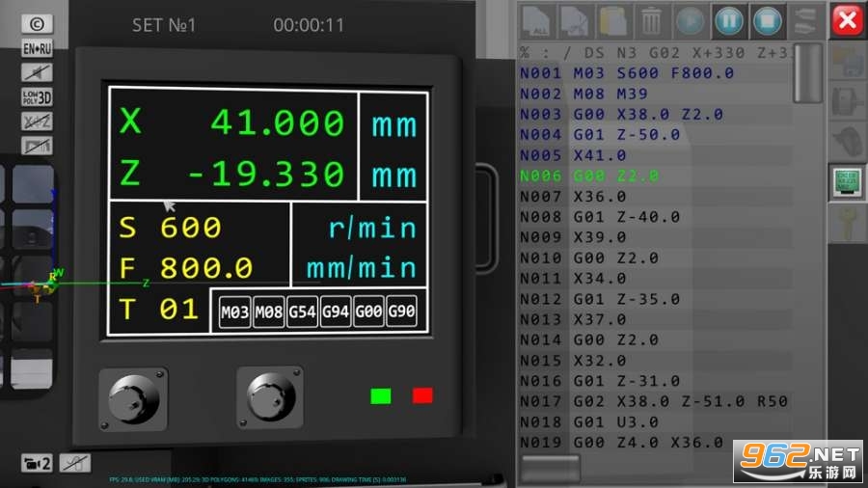The width and height of the screenshot is (868, 488).
Task: Toggle Low Poly 3D mode
Action: 37,96
